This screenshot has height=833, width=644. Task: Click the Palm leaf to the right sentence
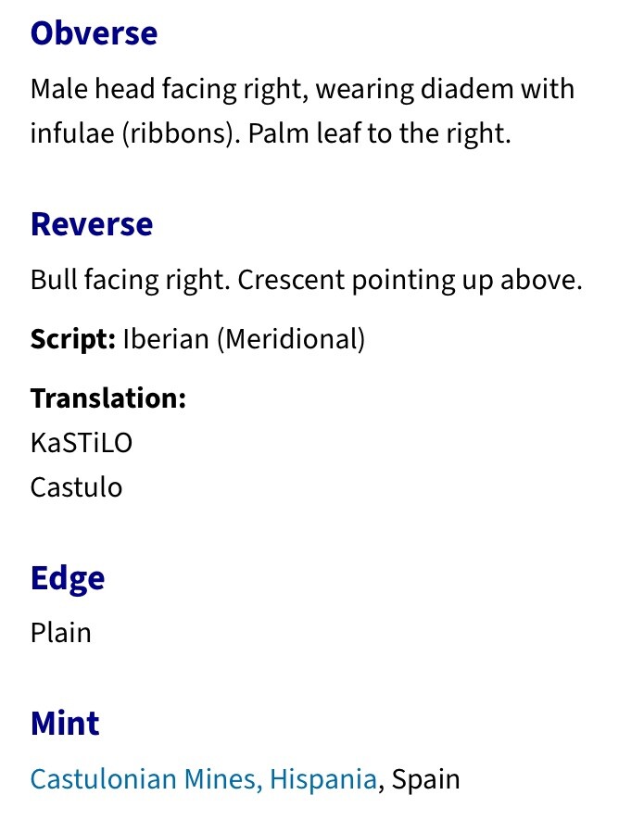(x=379, y=133)
